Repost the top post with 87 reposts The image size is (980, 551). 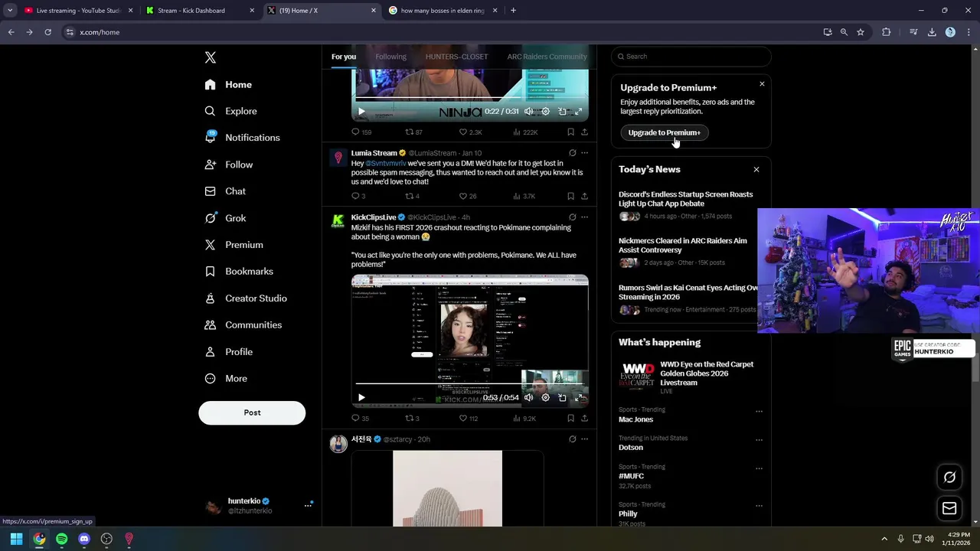[x=409, y=132]
